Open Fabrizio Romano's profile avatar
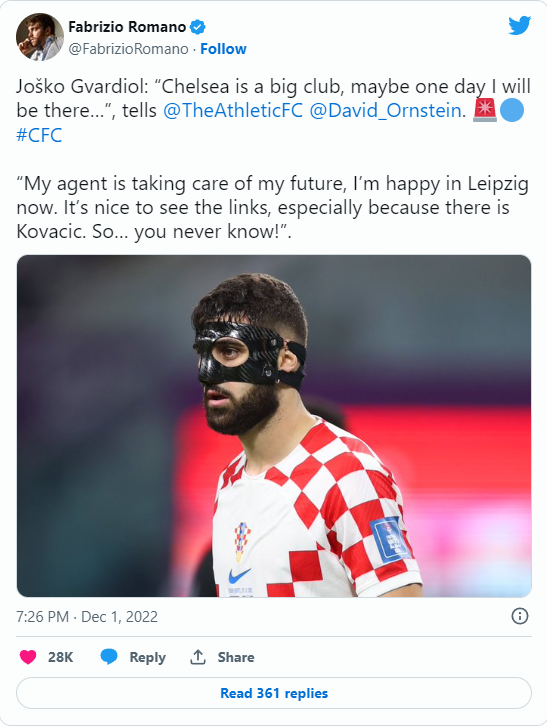This screenshot has height=728, width=547. pos(39,37)
